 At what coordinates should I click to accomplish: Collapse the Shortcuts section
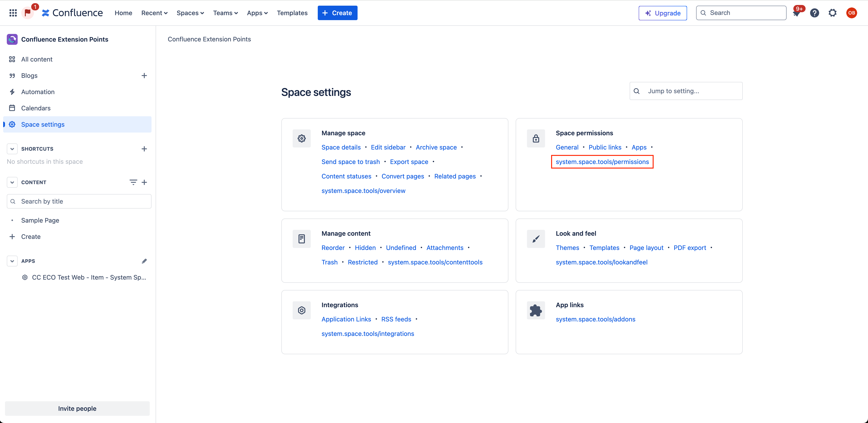coord(12,149)
